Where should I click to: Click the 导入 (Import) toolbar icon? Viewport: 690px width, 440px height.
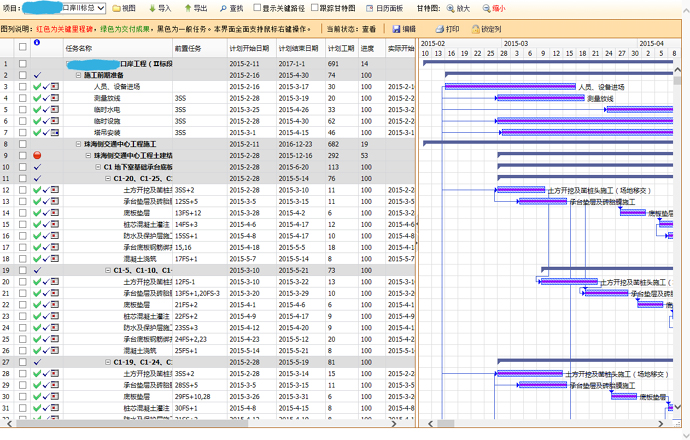click(x=153, y=8)
